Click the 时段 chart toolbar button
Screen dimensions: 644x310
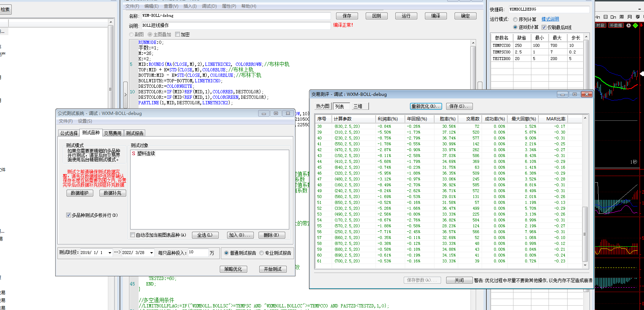[600, 25]
